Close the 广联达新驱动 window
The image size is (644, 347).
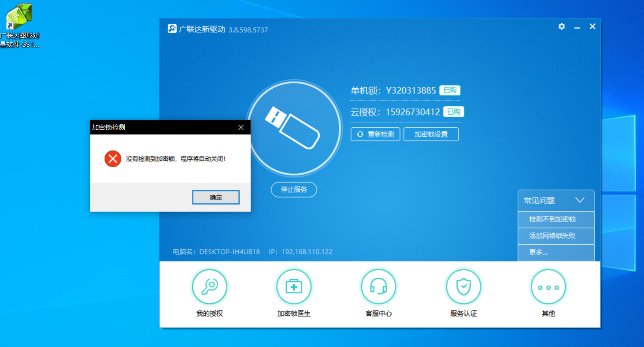tap(592, 26)
